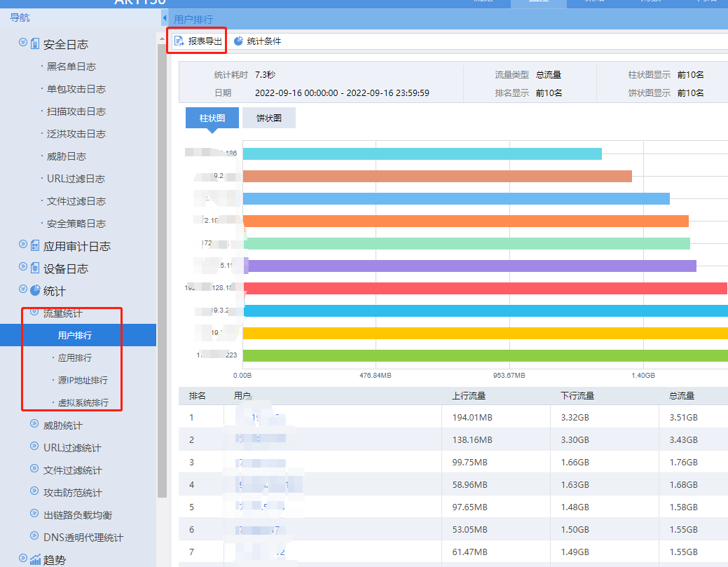The image size is (728, 567).
Task: Collapse the navigation panel with arrow handle
Action: point(164,18)
